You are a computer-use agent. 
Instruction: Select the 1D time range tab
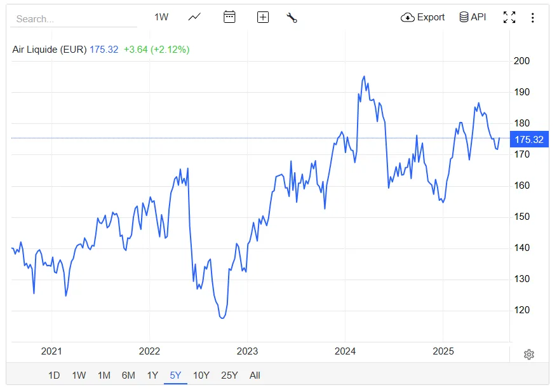tap(54, 375)
